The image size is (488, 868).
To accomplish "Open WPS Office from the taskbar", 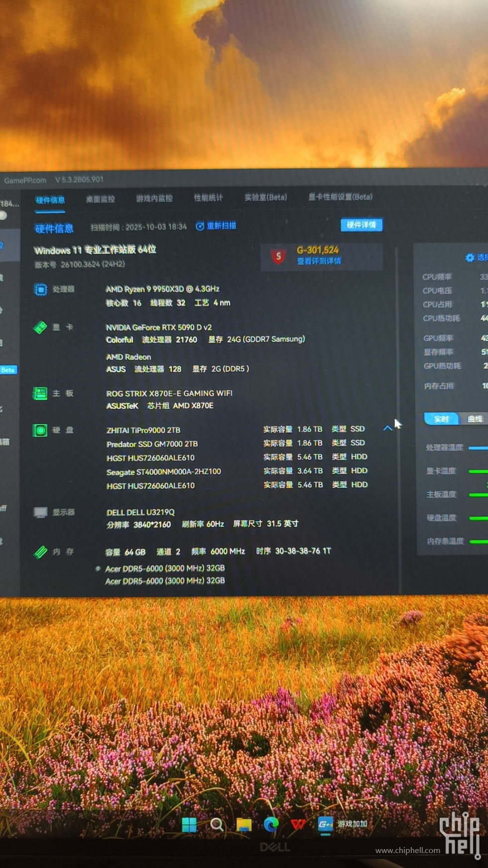I will point(298,825).
